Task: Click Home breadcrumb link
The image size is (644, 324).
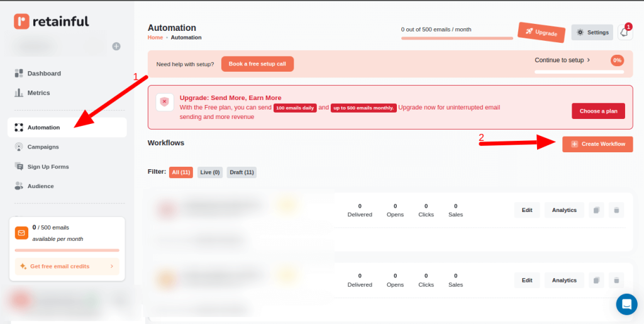Action: click(155, 37)
